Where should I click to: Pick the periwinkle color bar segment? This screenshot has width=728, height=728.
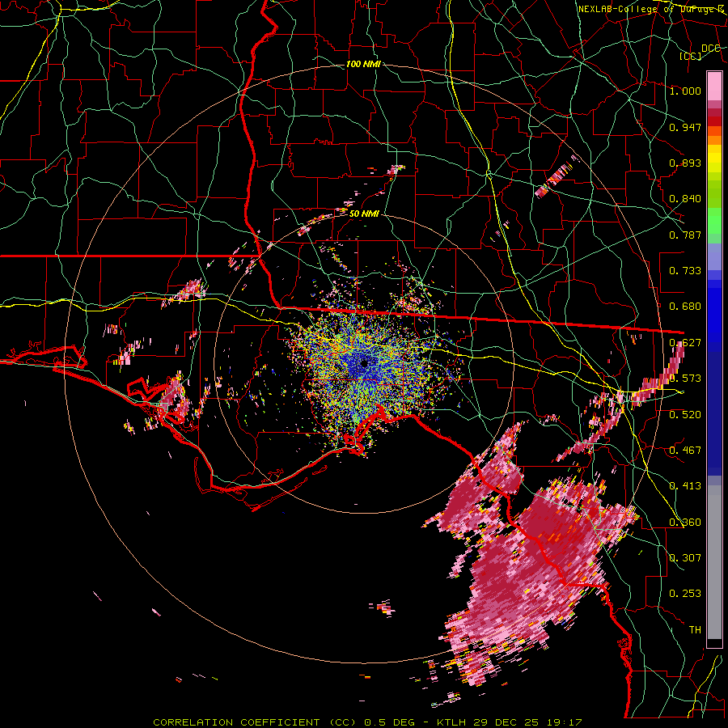tap(714, 256)
